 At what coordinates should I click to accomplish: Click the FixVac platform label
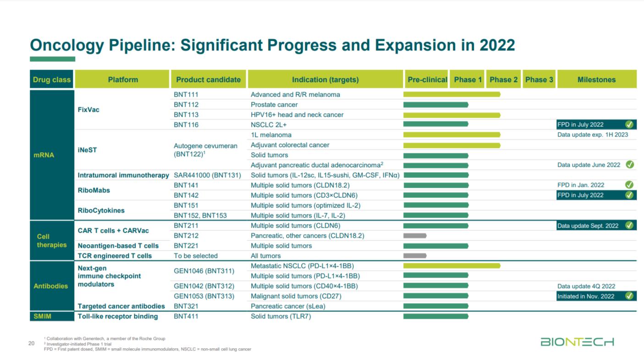tap(88, 110)
